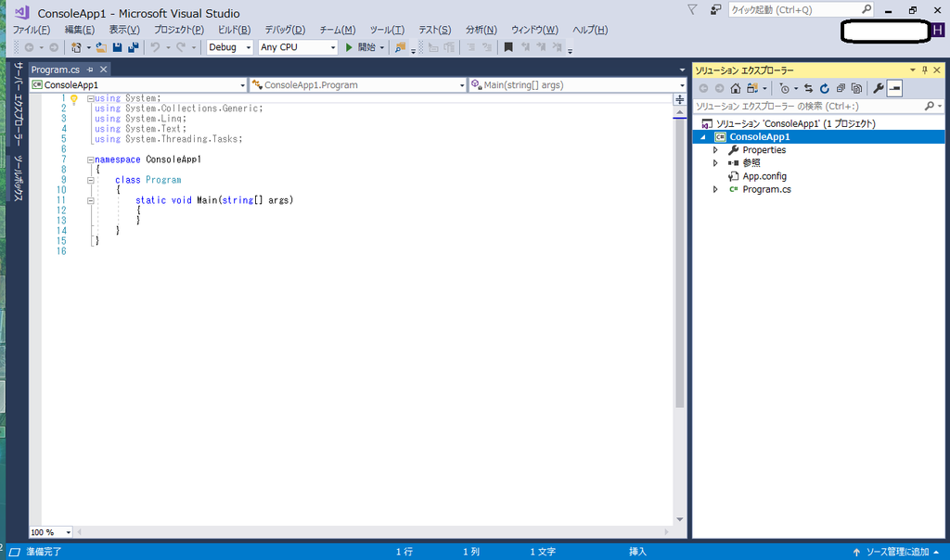Toggle auto-hide pin on Solution Explorer

925,70
